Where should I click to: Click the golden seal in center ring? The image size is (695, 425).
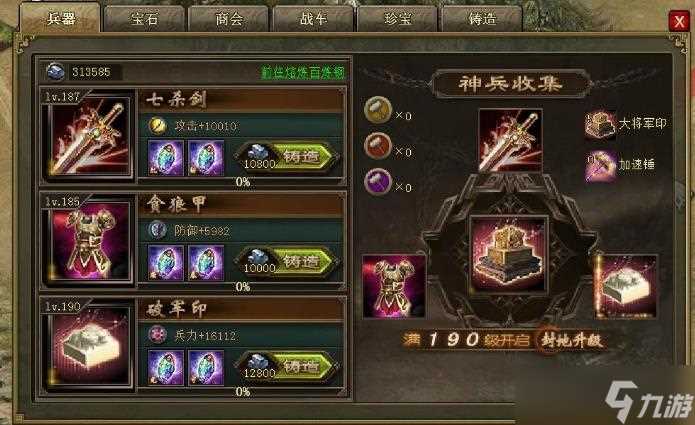tap(508, 254)
